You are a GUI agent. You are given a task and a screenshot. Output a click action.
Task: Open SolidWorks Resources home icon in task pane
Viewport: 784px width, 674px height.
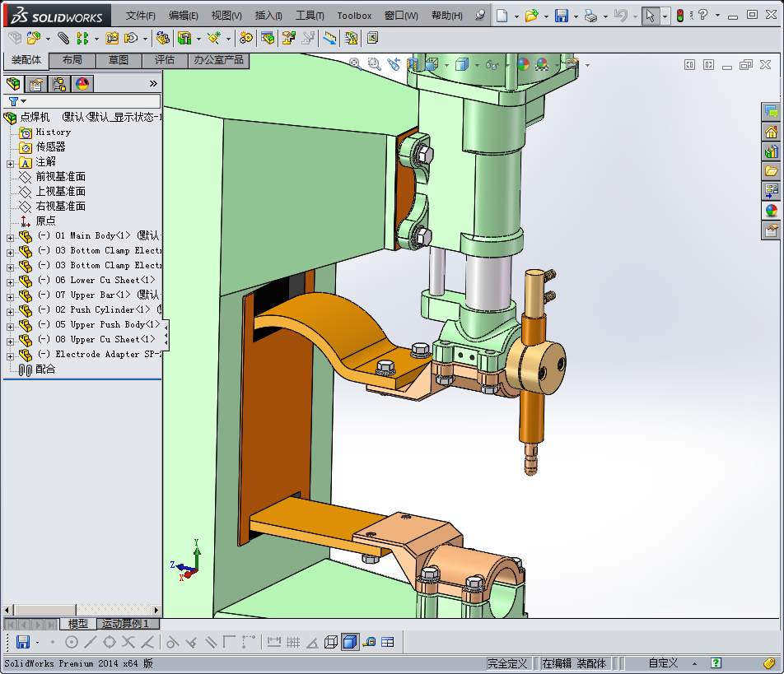pyautogui.click(x=772, y=132)
